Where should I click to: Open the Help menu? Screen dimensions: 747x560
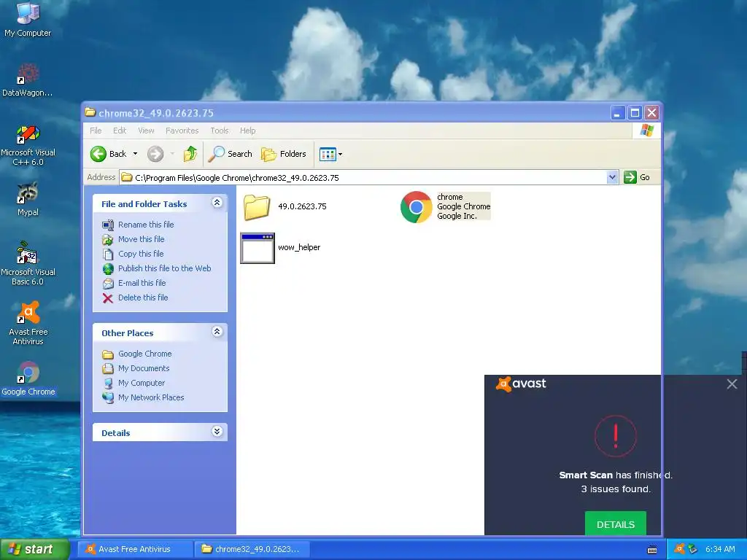click(x=248, y=131)
